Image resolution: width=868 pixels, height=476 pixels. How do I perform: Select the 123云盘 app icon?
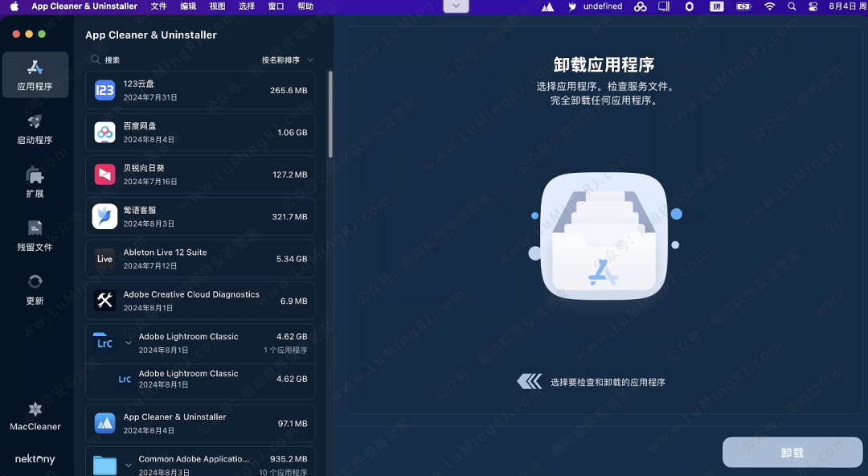(104, 90)
